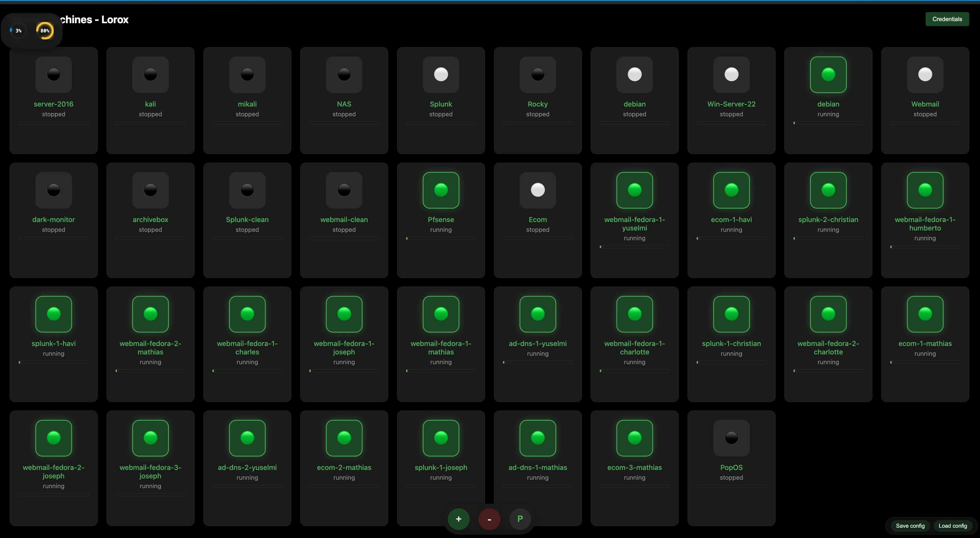Toggle the webmail-fedora-1-joseph power icon
This screenshot has width=980, height=538.
344,314
